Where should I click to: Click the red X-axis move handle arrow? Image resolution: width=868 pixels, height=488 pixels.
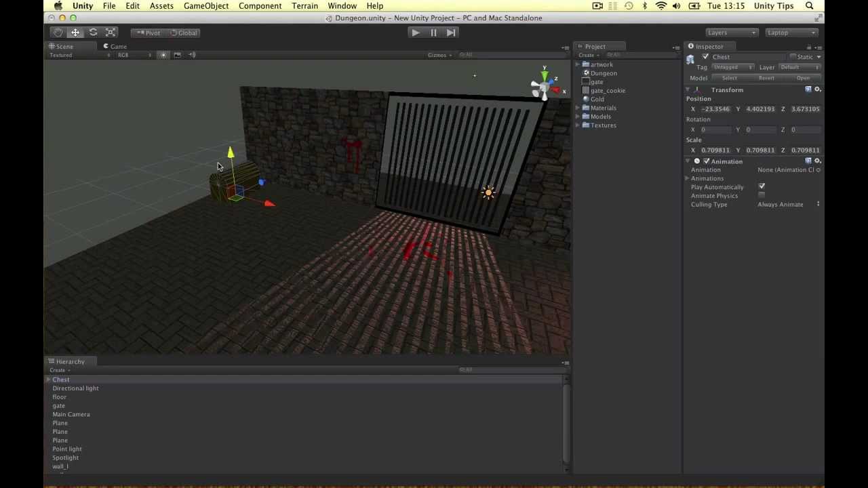pos(269,203)
